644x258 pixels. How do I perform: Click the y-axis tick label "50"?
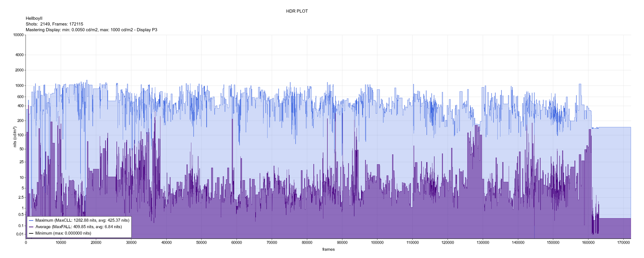click(x=21, y=149)
